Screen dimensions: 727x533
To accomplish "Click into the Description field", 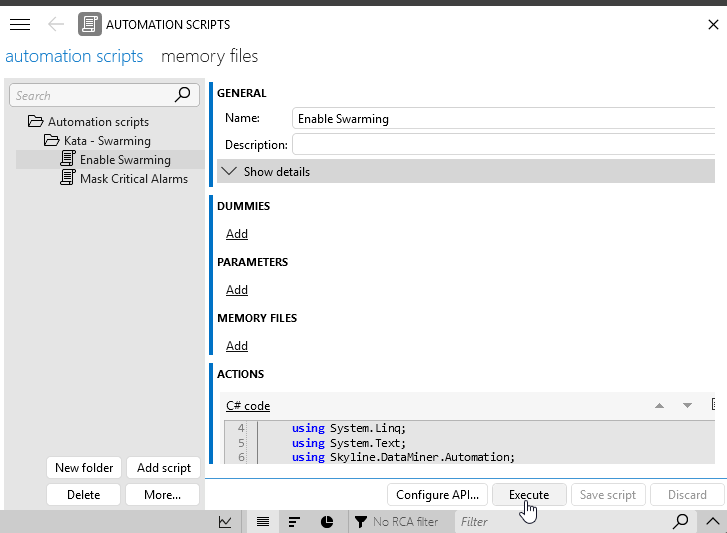I will pos(504,145).
